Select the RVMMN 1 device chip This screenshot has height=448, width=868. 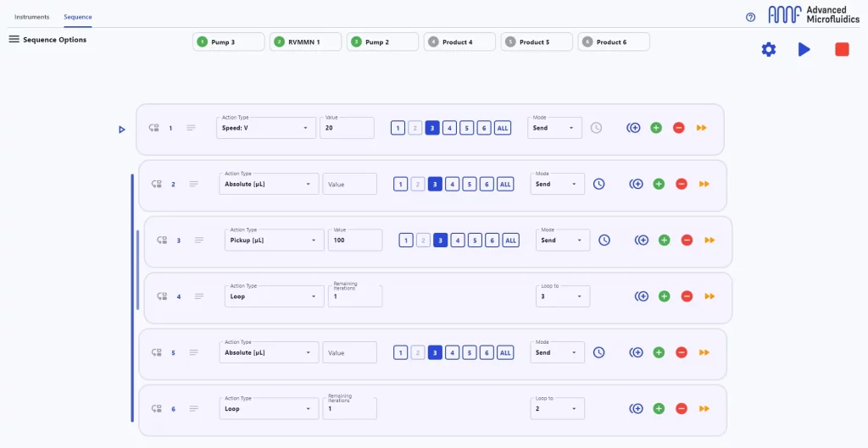pos(305,42)
